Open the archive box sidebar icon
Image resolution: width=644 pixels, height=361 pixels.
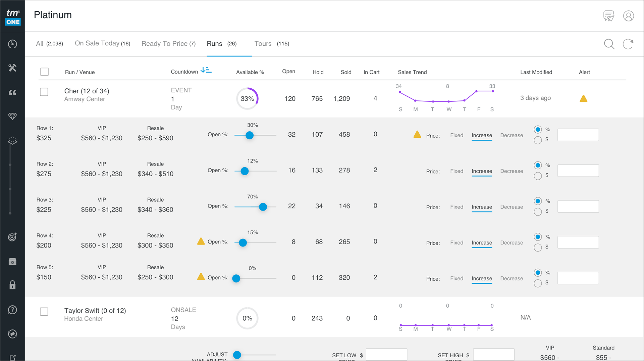click(12, 261)
